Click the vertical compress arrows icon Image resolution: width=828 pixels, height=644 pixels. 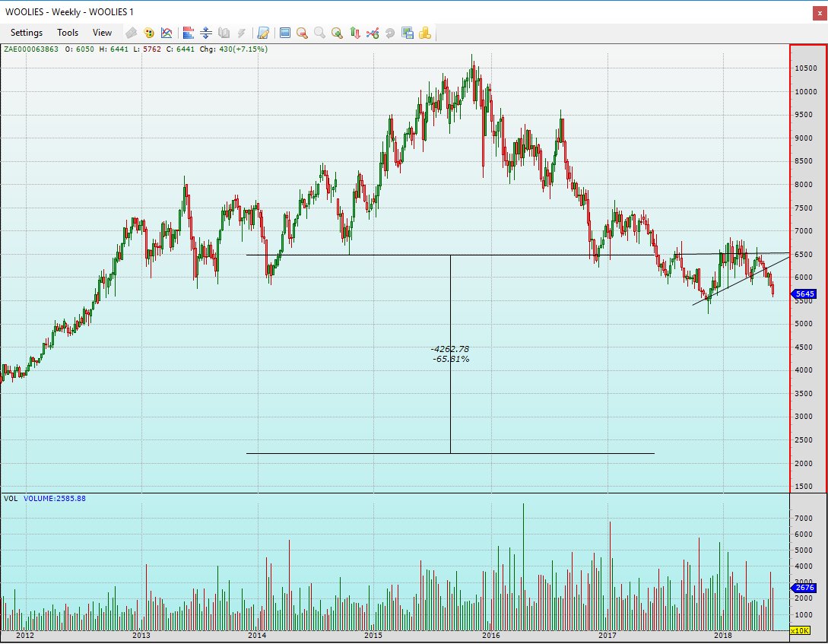[x=206, y=33]
